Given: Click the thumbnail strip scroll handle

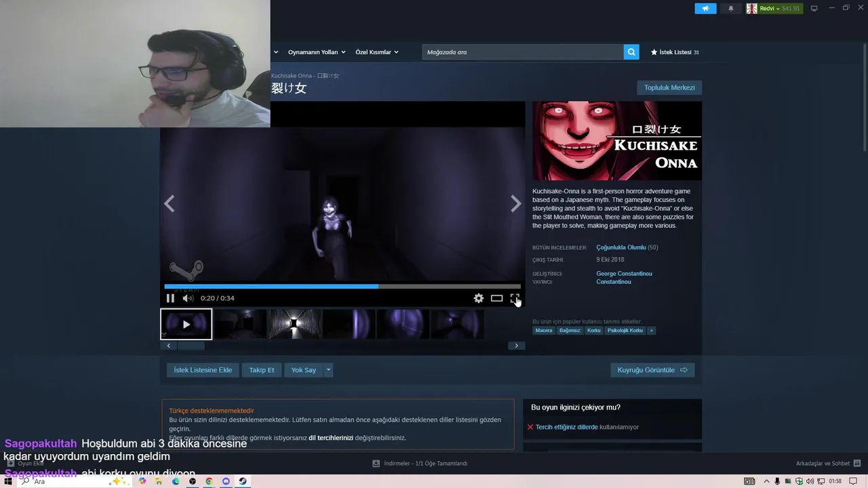Looking at the screenshot, I should 191,346.
